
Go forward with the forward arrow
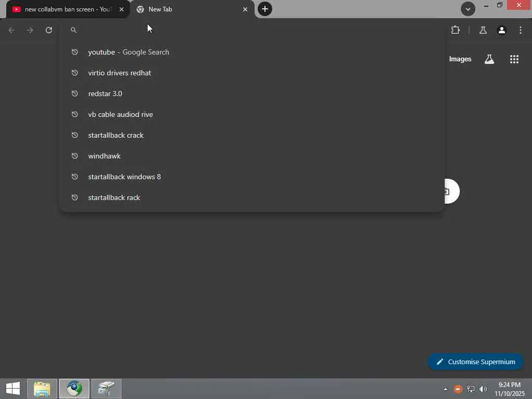pyautogui.click(x=30, y=30)
